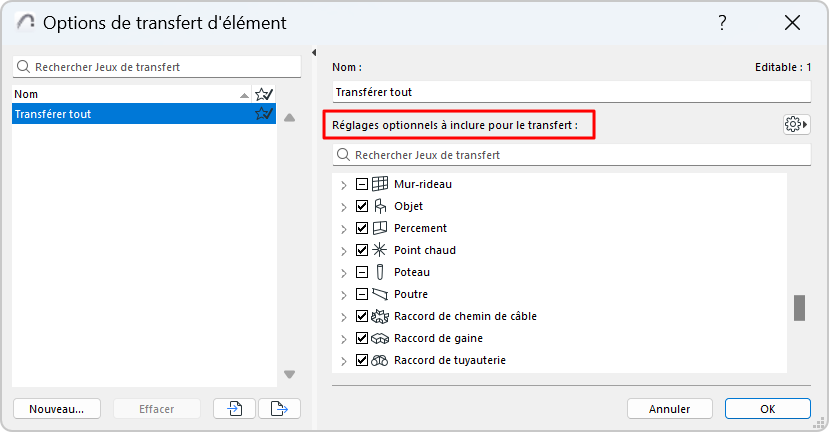The image size is (829, 432).
Task: Click the Point chaud hotspot icon
Action: click(x=380, y=250)
